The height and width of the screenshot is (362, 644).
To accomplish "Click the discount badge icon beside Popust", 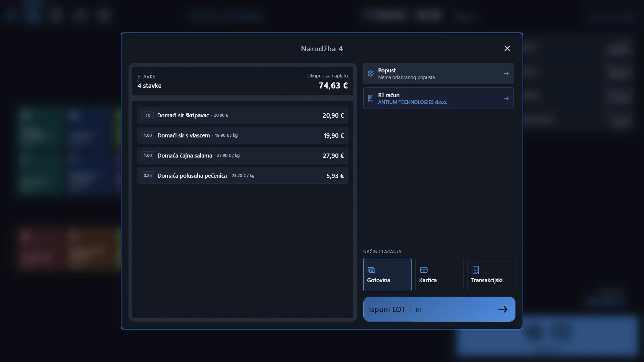I will [x=371, y=73].
